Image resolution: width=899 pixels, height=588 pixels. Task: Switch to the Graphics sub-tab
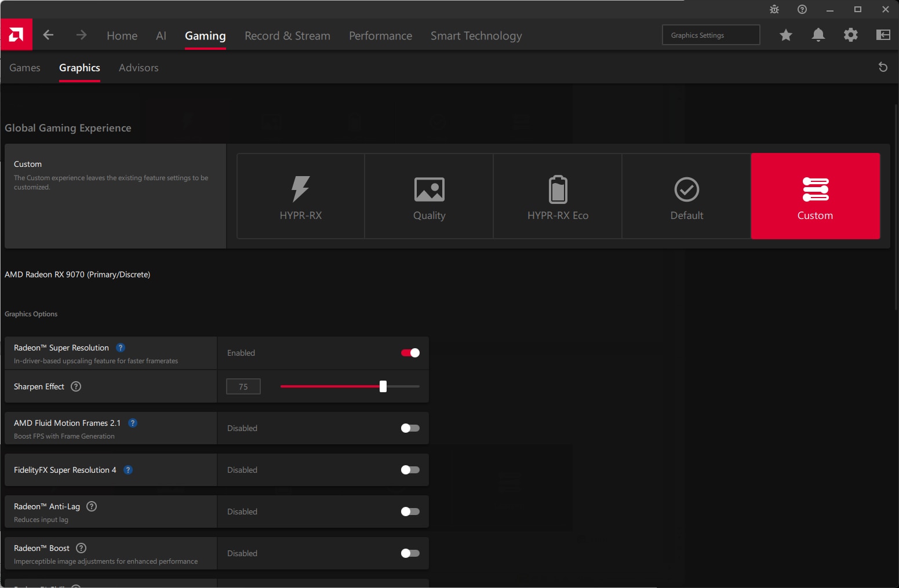79,68
